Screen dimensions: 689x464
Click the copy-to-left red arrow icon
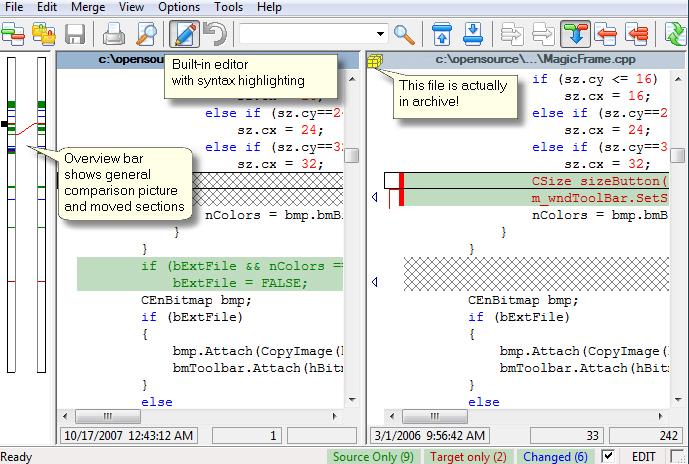click(x=606, y=34)
